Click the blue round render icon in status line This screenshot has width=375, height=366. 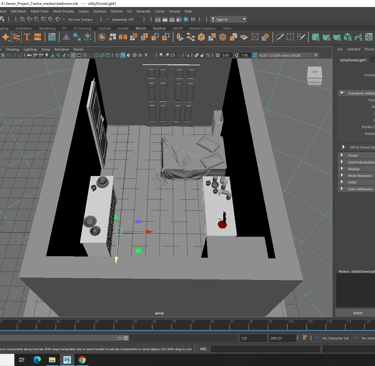click(x=186, y=19)
